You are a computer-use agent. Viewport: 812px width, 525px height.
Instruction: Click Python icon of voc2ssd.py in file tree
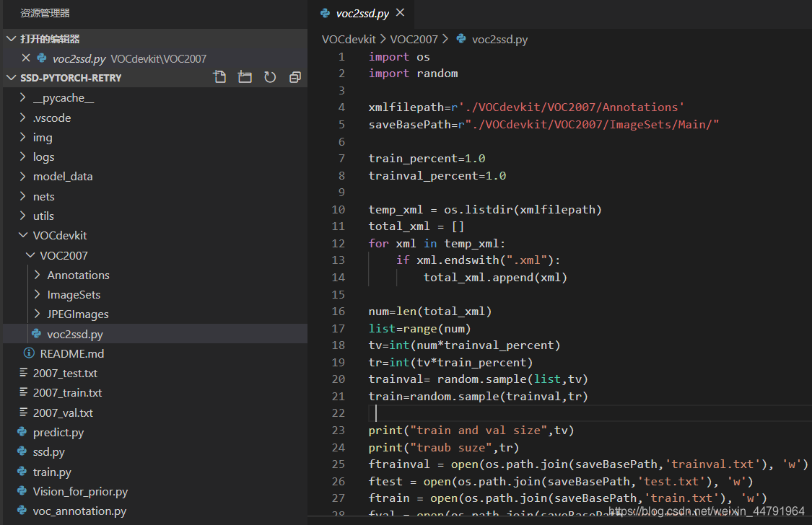pos(36,334)
